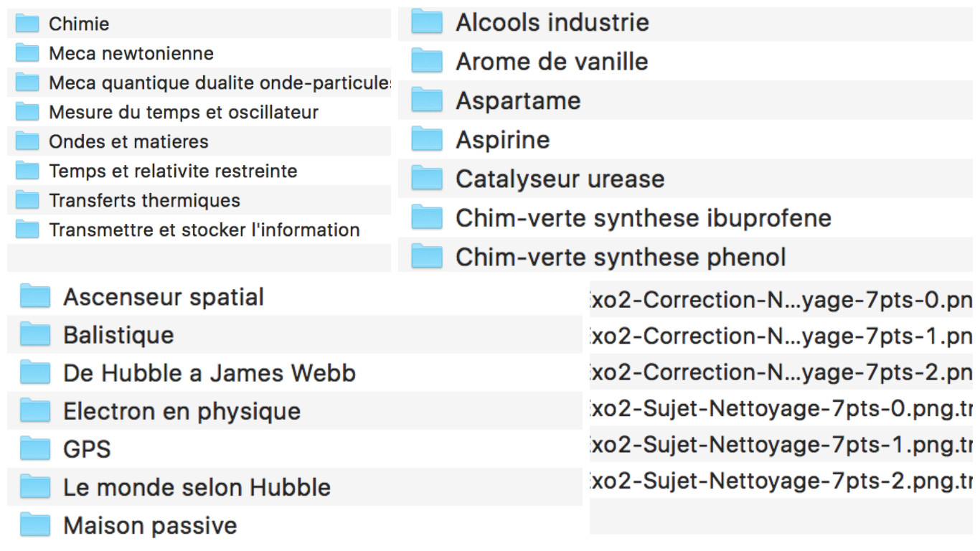Click Le monde selon Hubble row

295,486
